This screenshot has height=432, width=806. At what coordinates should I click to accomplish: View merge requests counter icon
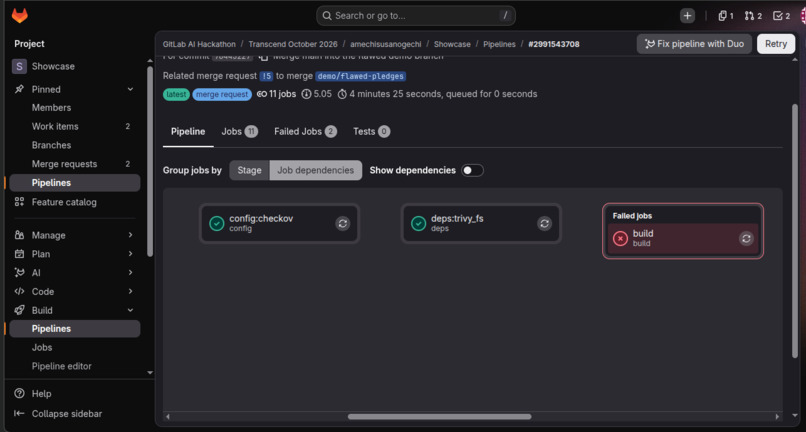753,16
